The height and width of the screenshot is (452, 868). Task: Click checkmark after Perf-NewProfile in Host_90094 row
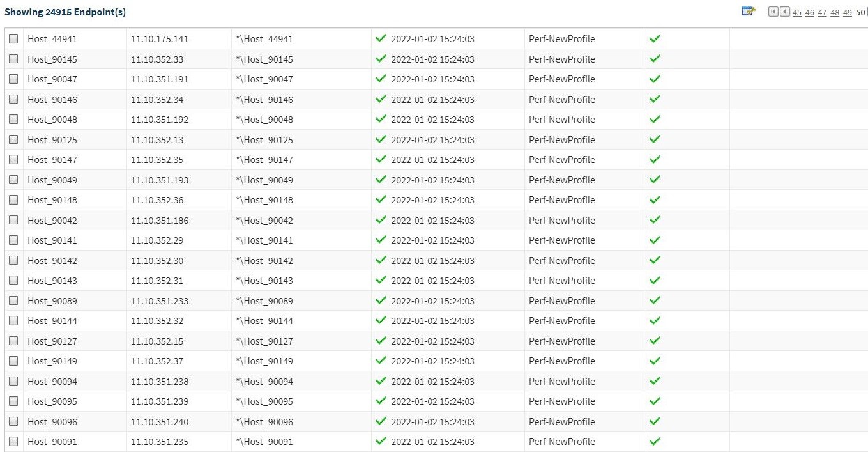(x=655, y=381)
